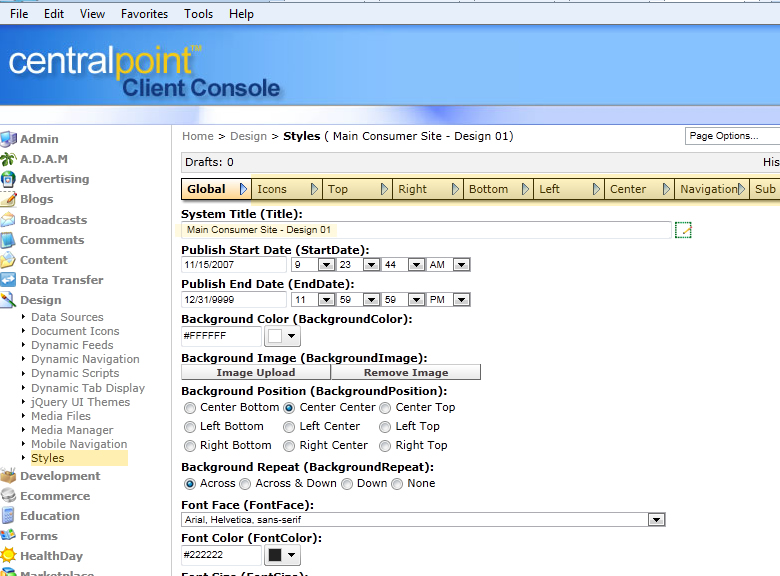Click the Ecommerce icon in sidebar
This screenshot has width=780, height=576.
pyautogui.click(x=9, y=496)
